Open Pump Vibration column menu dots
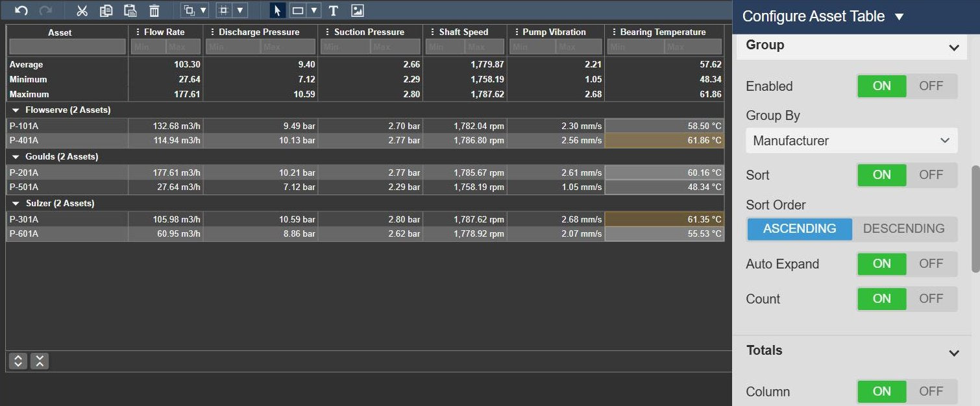Viewport: 980px width, 406px height. coord(517,32)
